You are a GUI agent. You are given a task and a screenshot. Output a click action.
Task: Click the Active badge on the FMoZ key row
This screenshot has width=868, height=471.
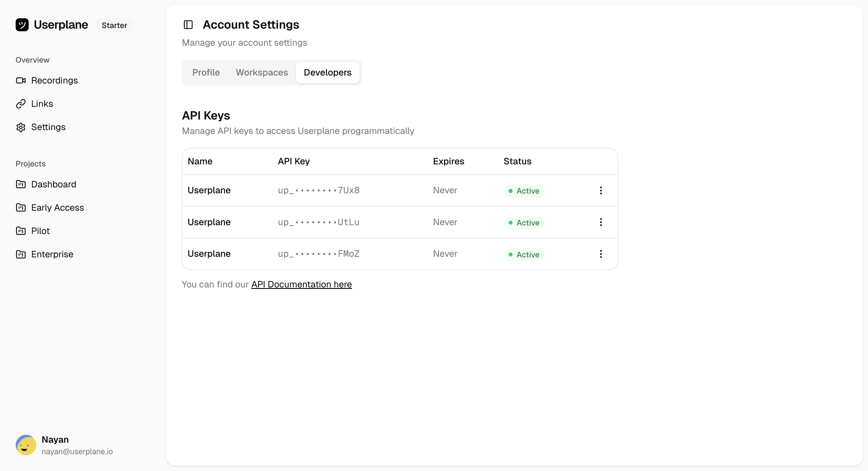coord(524,254)
